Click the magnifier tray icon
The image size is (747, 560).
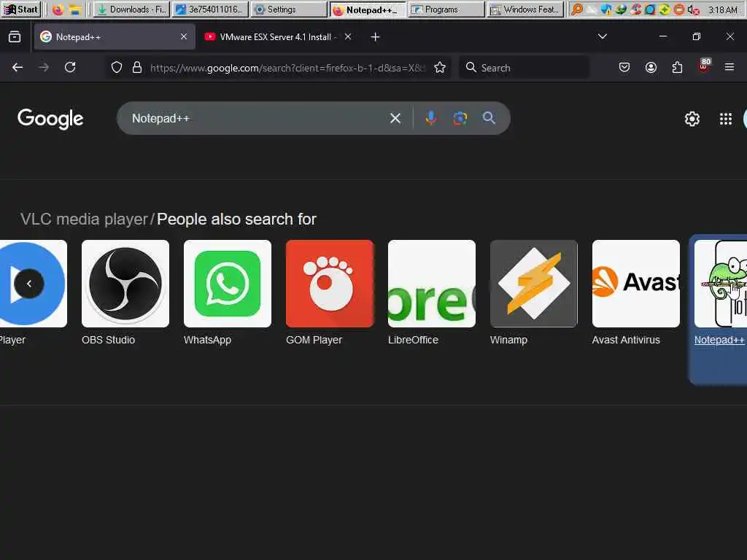[x=577, y=9]
